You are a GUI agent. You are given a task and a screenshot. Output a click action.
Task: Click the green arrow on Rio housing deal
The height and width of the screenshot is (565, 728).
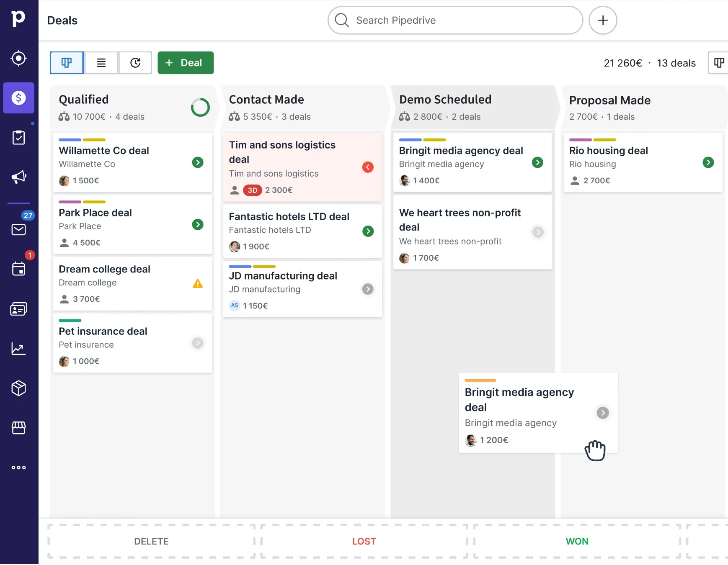[x=708, y=162]
